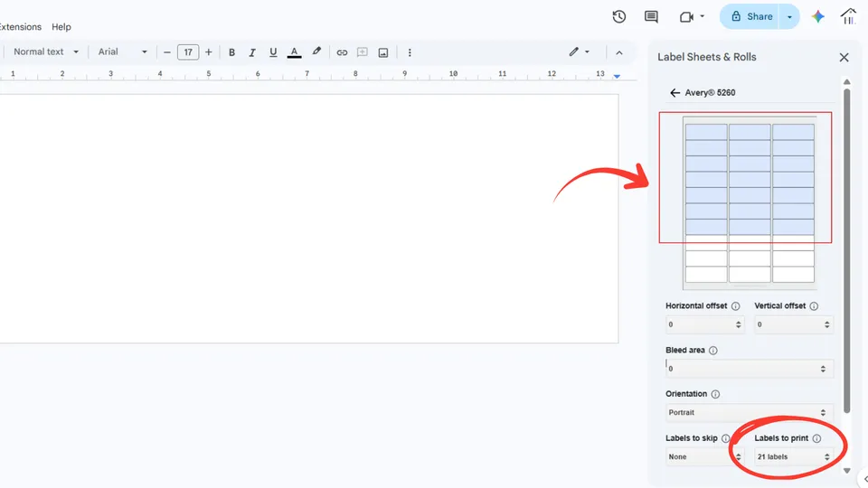The width and height of the screenshot is (868, 488).
Task: Open the Help menu
Action: point(61,26)
